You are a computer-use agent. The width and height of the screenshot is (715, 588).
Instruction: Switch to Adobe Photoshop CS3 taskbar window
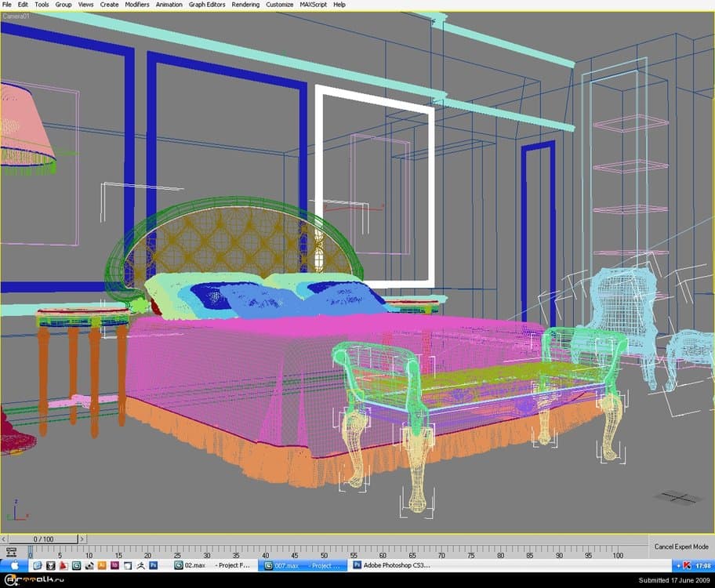[390, 564]
